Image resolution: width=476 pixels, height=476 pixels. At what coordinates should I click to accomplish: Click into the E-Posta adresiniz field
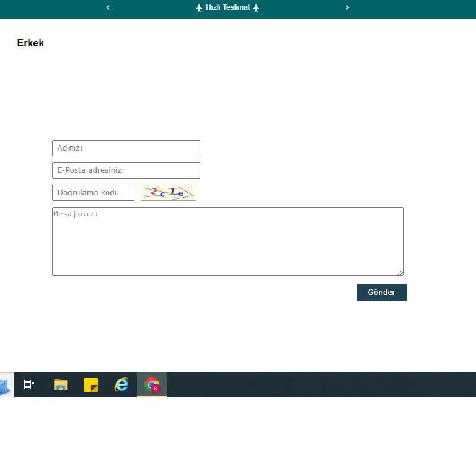126,170
